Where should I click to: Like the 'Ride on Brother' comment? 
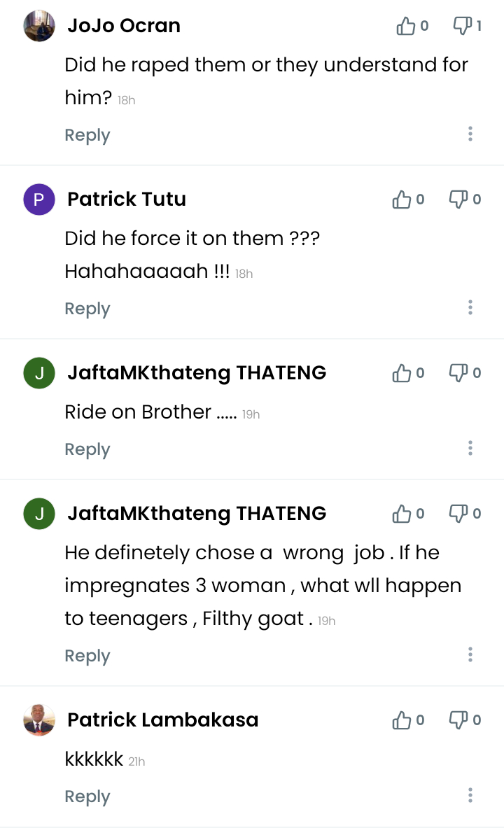coord(402,374)
